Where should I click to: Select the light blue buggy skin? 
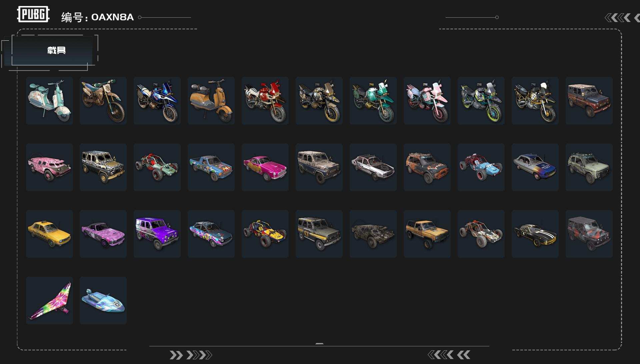click(x=481, y=167)
